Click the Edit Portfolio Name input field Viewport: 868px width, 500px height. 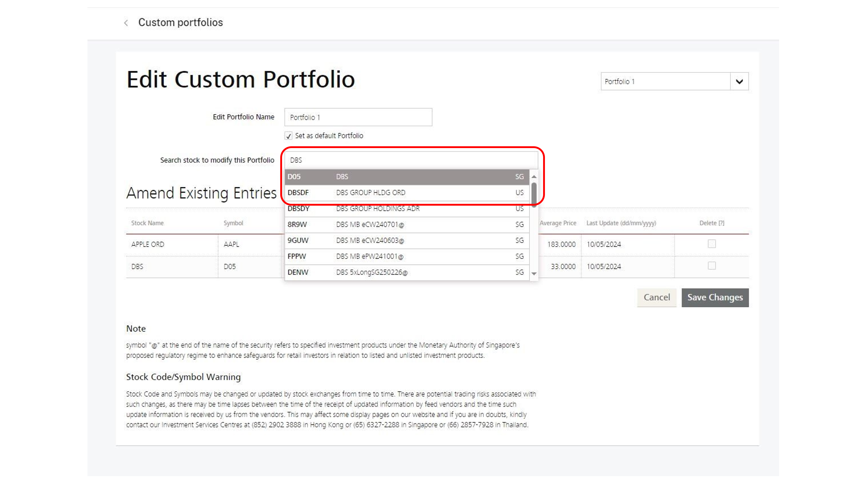click(358, 117)
